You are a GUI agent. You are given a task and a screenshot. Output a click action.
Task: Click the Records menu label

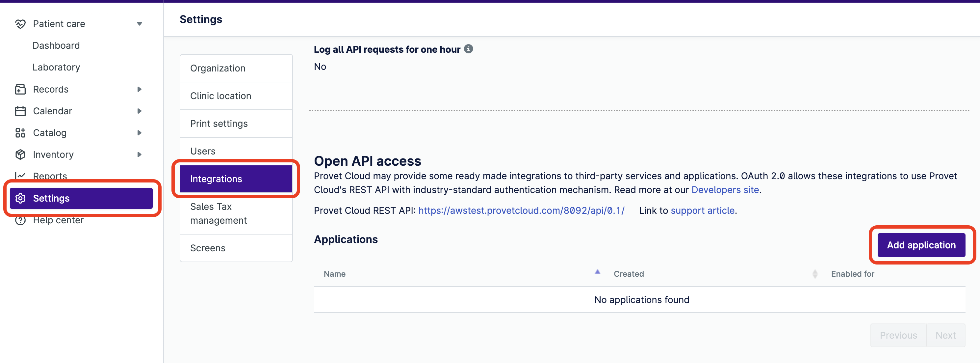tap(51, 90)
